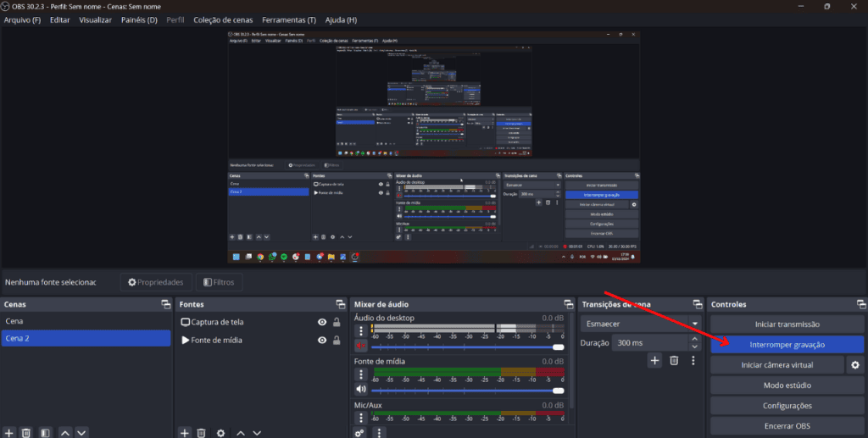Add a new scene with the plus icon
The image size is (868, 438).
8,432
